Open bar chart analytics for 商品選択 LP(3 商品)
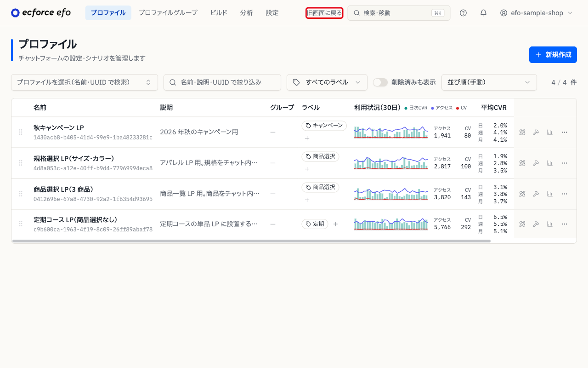588x368 pixels. (x=549, y=194)
